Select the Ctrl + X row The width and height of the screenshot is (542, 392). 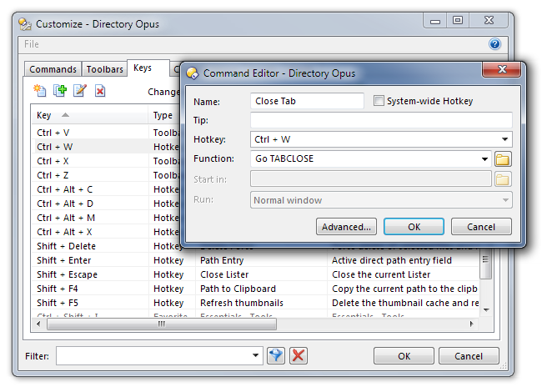[x=108, y=161]
